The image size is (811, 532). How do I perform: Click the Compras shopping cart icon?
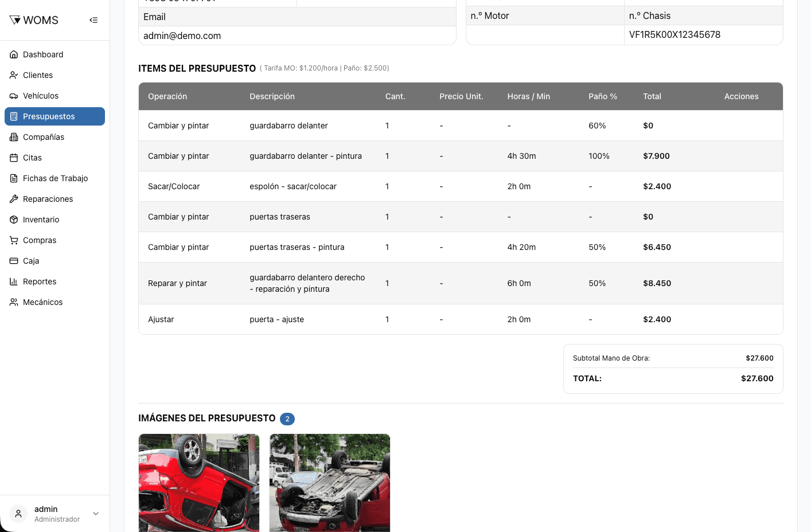(14, 240)
